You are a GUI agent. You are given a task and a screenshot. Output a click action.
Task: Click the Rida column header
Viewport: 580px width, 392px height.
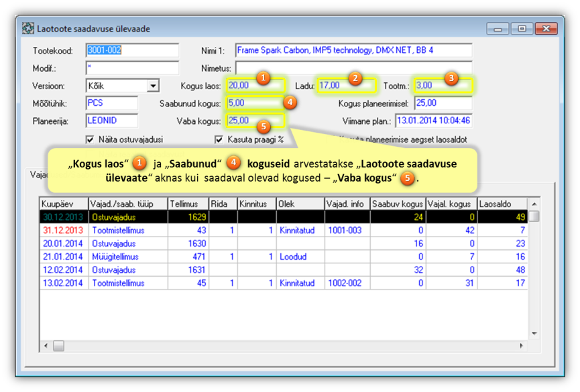tap(223, 204)
